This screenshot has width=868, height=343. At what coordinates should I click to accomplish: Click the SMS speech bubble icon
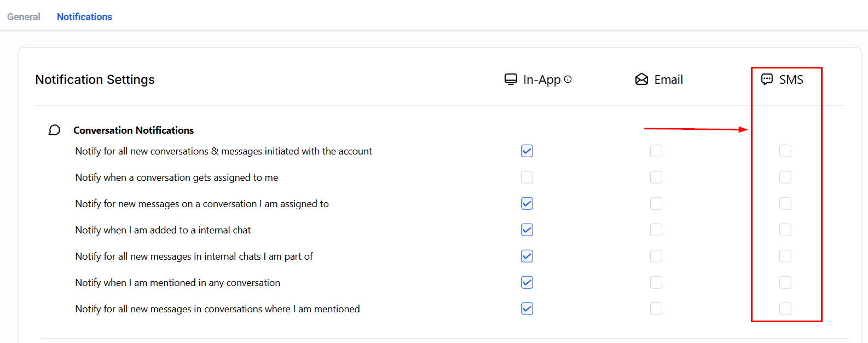click(767, 79)
